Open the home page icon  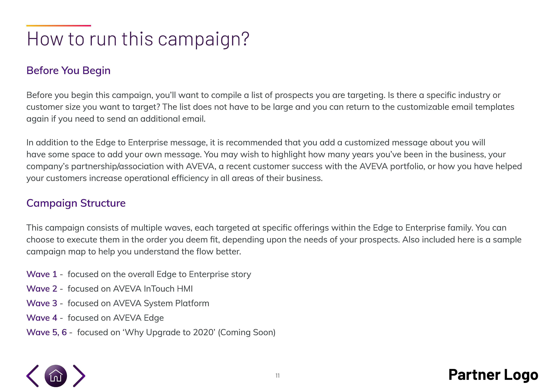coord(56,376)
